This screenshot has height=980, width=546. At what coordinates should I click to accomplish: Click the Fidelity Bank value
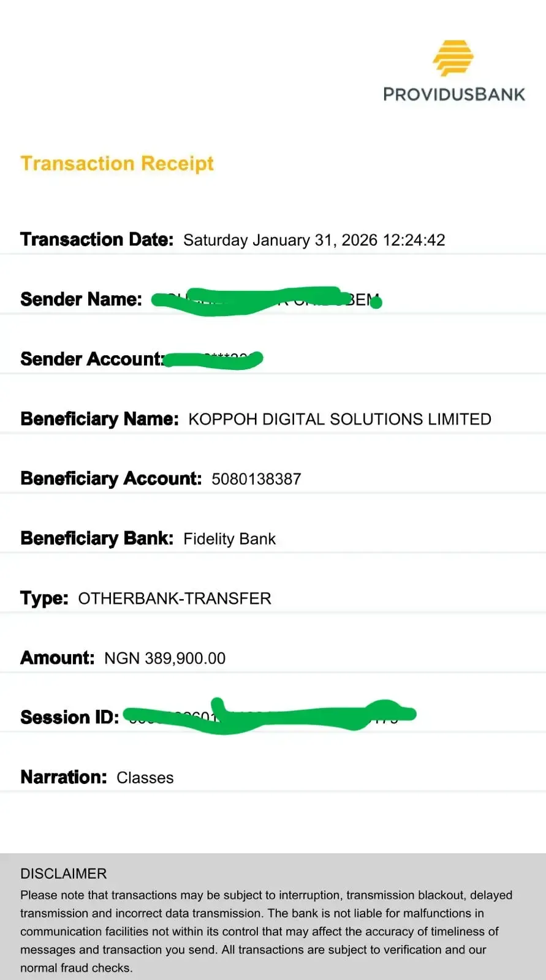point(229,539)
